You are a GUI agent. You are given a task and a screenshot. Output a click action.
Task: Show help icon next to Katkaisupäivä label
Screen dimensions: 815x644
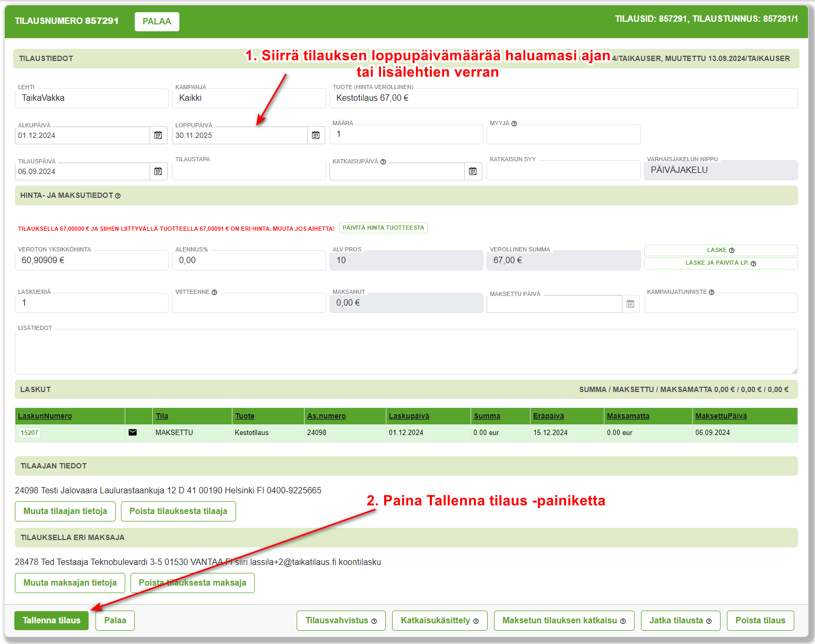[x=383, y=162]
